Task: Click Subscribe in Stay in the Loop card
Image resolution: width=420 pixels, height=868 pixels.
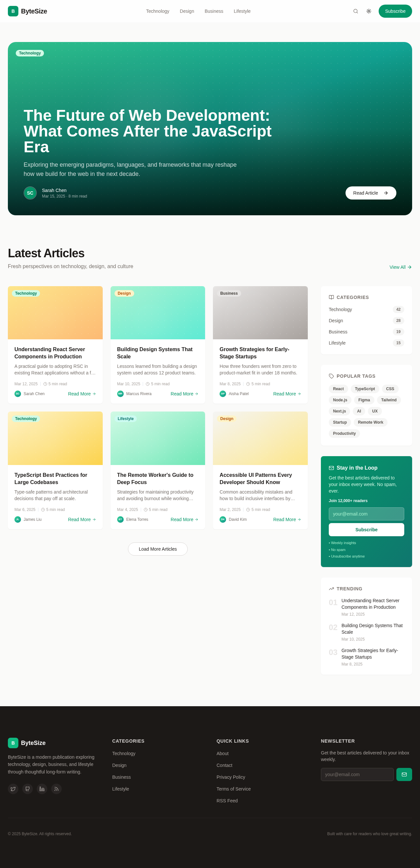Action: tap(366, 530)
